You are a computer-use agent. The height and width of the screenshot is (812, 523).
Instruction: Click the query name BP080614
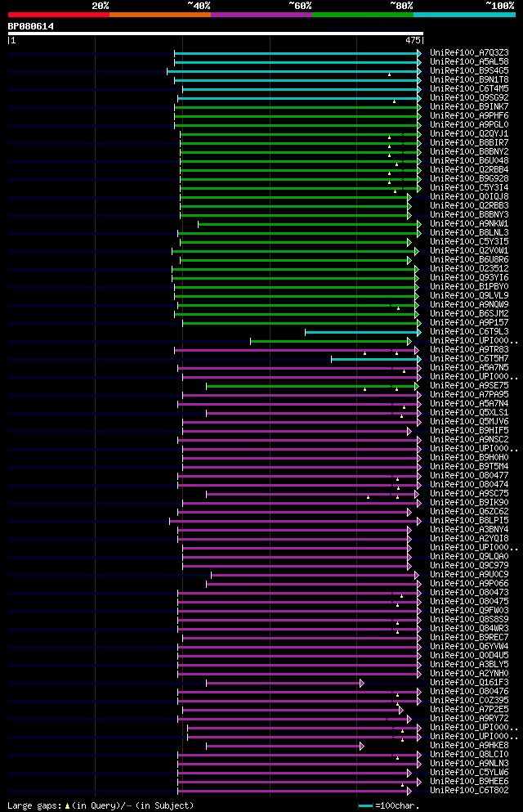point(30,26)
